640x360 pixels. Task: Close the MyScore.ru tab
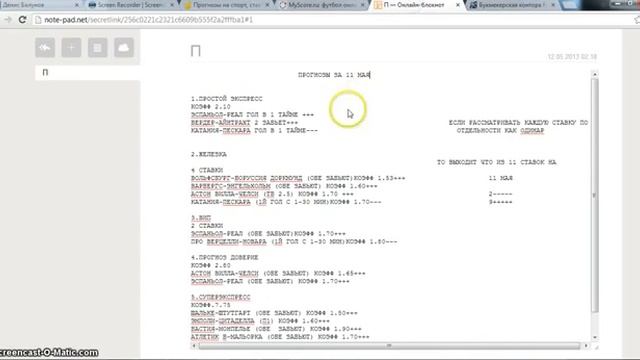(x=363, y=5)
